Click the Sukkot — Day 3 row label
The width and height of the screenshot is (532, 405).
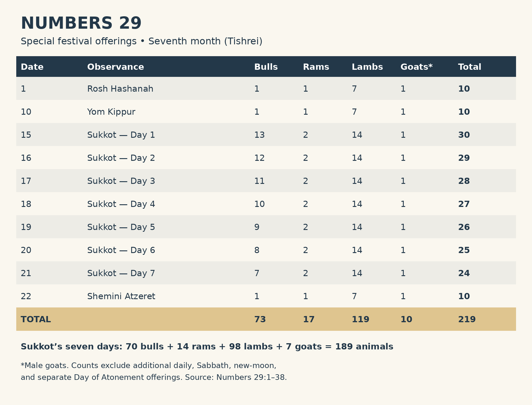(121, 181)
